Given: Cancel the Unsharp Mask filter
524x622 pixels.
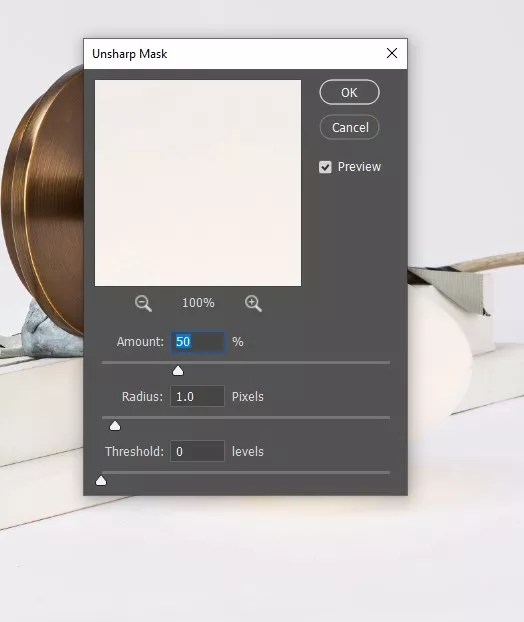Looking at the screenshot, I should (349, 127).
